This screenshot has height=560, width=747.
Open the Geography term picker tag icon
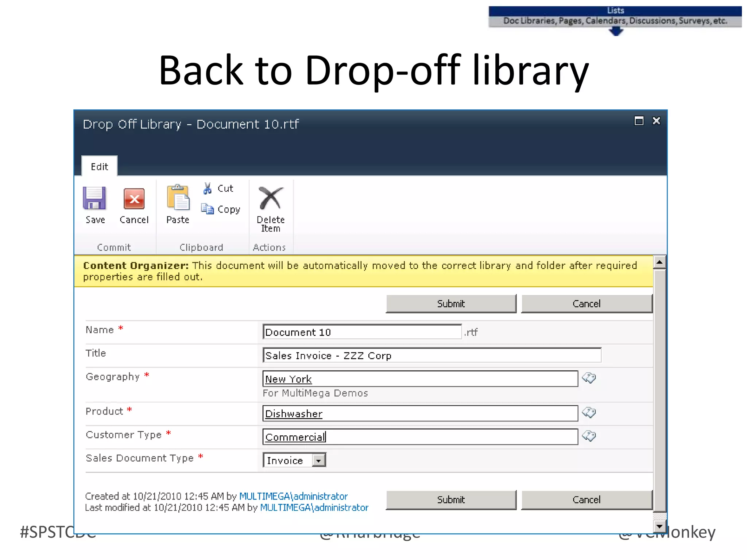coord(589,378)
